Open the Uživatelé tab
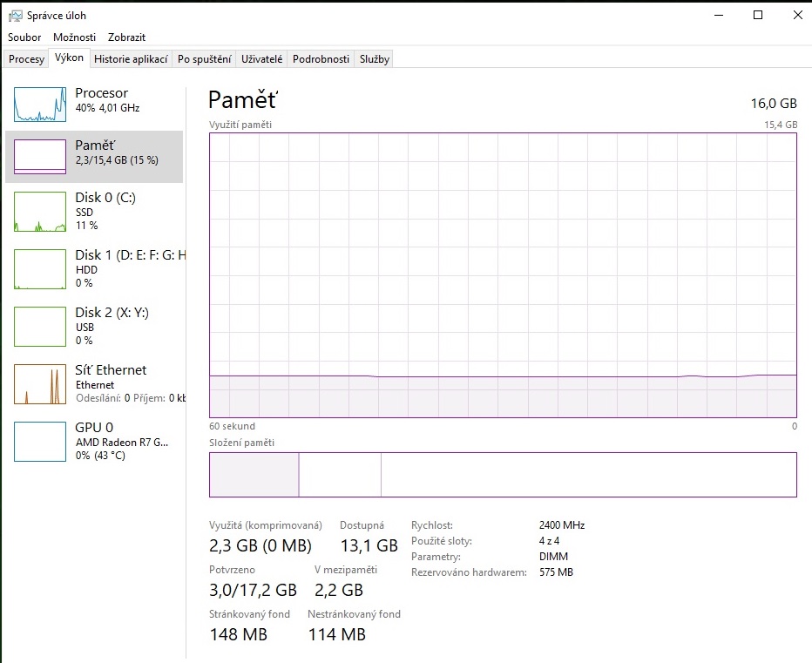This screenshot has height=663, width=812. coord(261,59)
